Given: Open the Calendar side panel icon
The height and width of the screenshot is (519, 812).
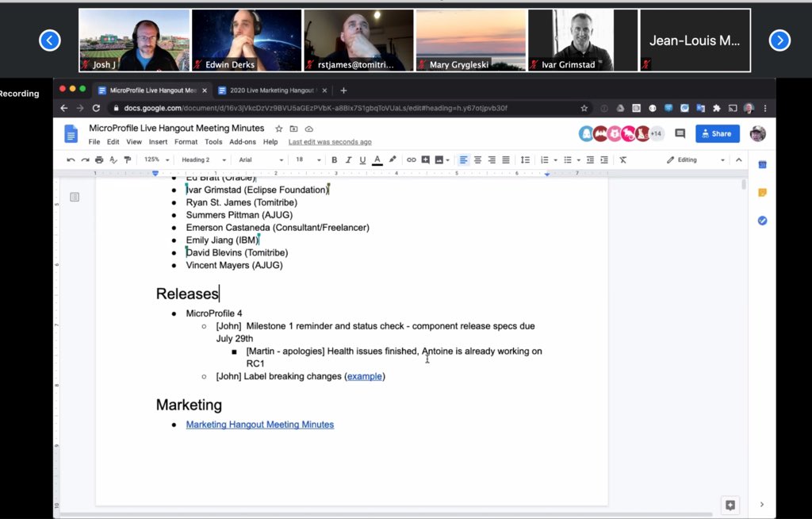Looking at the screenshot, I should (762, 165).
